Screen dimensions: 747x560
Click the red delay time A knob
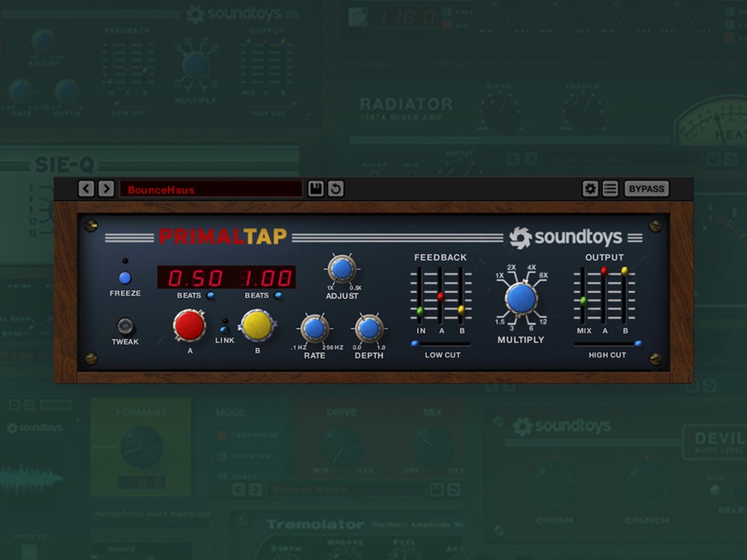click(190, 327)
